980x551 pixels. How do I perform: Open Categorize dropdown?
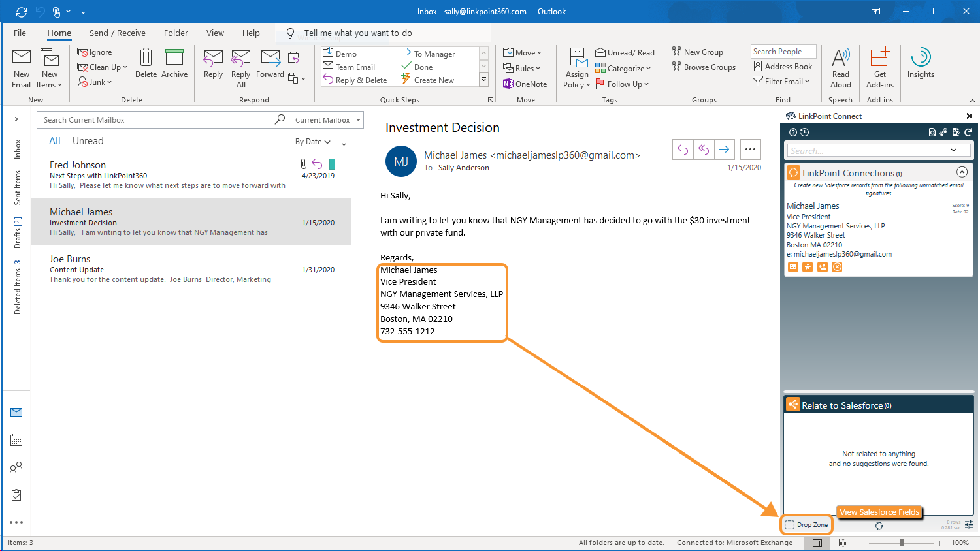tap(623, 68)
